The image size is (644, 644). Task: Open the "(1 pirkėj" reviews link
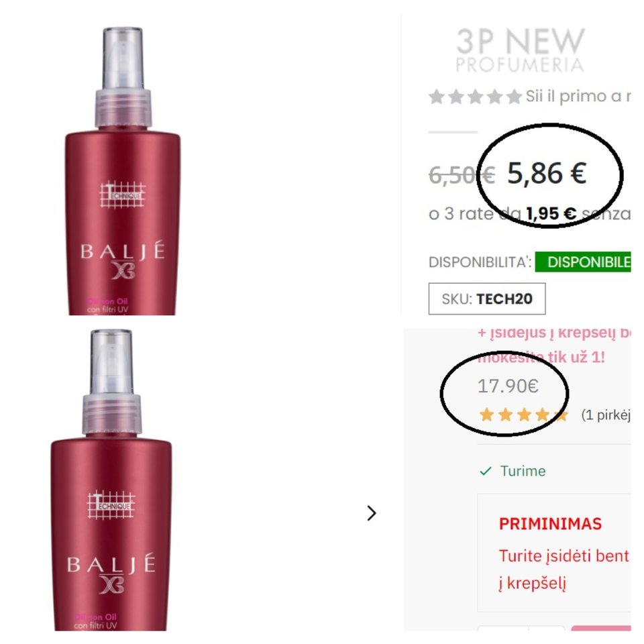point(606,415)
